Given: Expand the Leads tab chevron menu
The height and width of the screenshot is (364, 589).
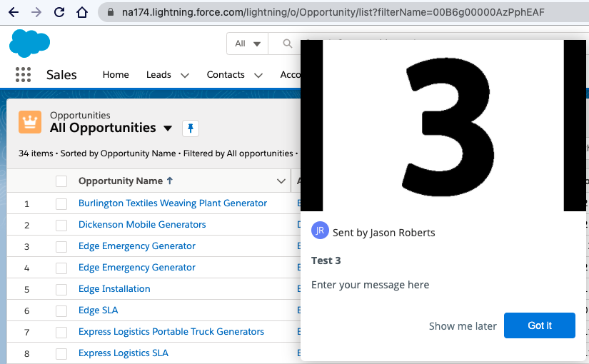Looking at the screenshot, I should [185, 76].
